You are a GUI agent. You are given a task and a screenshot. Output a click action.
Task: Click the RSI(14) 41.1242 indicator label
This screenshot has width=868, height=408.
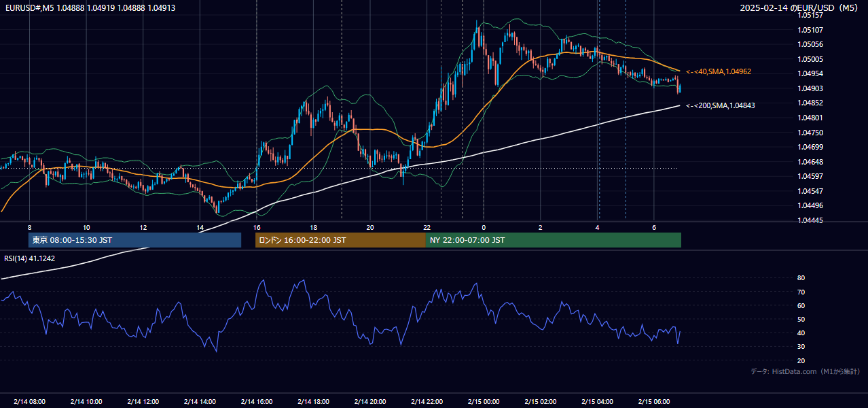[31, 258]
